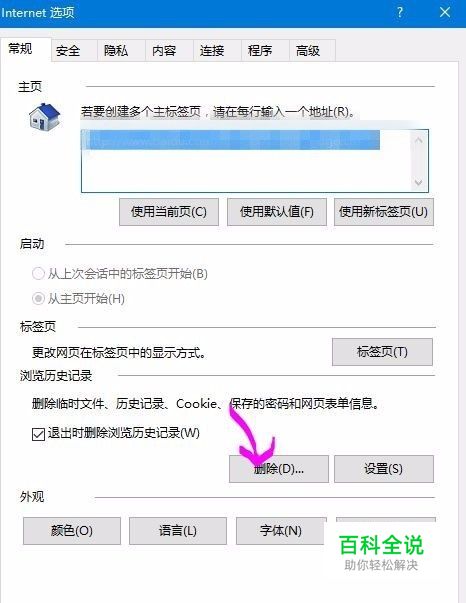Toggle 退出时删除浏览历史记录 checkbox
This screenshot has height=603, width=466.
coord(38,434)
